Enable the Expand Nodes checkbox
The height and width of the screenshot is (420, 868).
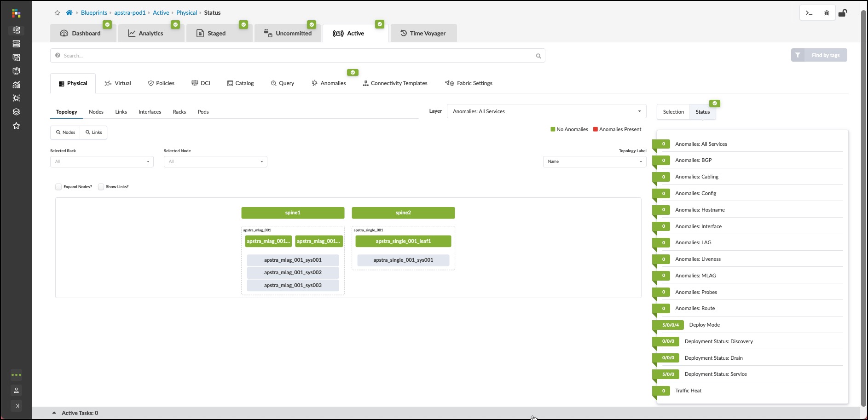point(58,187)
